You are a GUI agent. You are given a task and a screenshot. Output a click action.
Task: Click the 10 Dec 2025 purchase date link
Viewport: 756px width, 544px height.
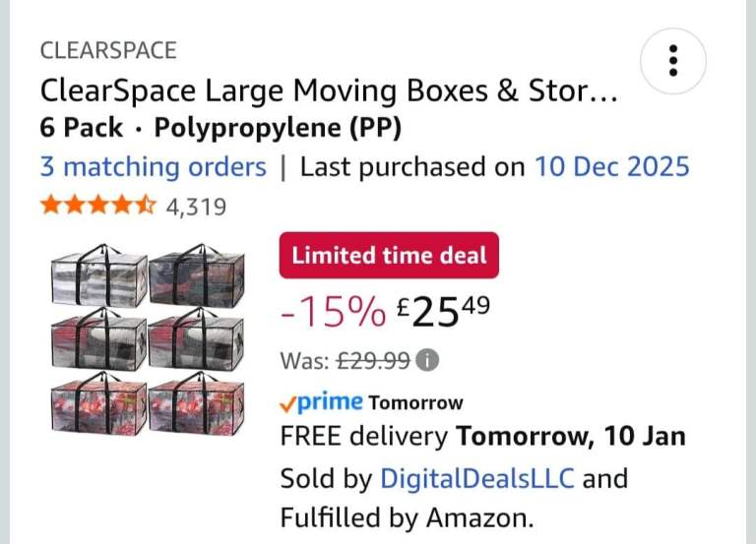(x=611, y=166)
